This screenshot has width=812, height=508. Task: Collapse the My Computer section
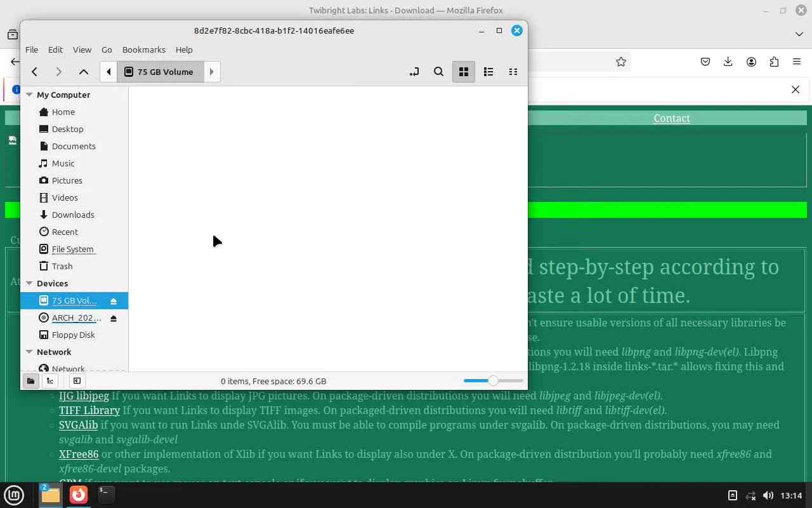pyautogui.click(x=29, y=95)
